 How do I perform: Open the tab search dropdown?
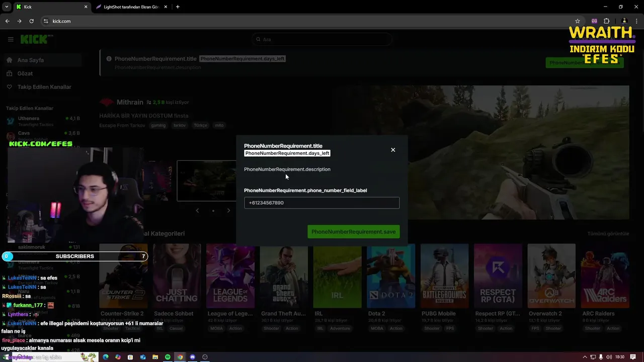click(7, 7)
